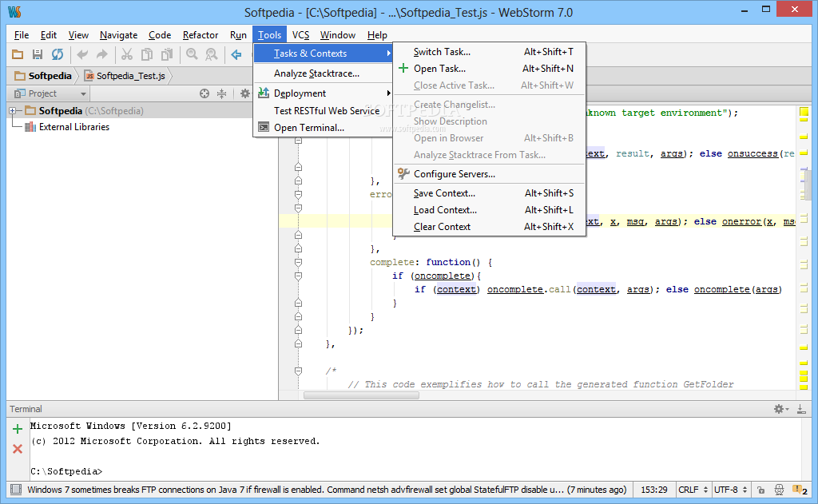Open CRLF line separator dropdown

(x=693, y=490)
